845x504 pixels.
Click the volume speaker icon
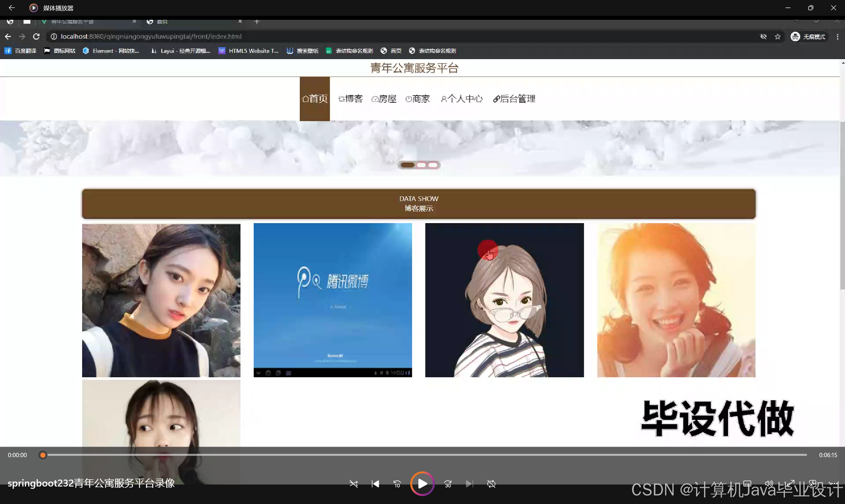tap(768, 483)
